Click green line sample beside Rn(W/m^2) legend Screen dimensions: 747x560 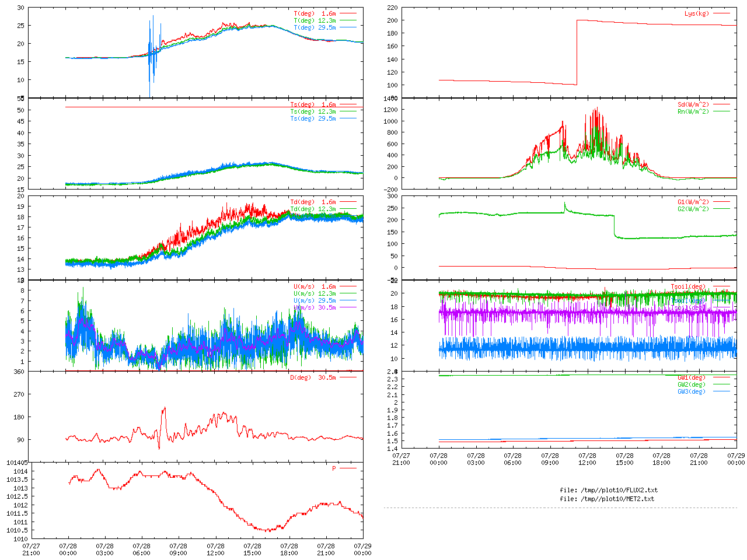coord(721,111)
